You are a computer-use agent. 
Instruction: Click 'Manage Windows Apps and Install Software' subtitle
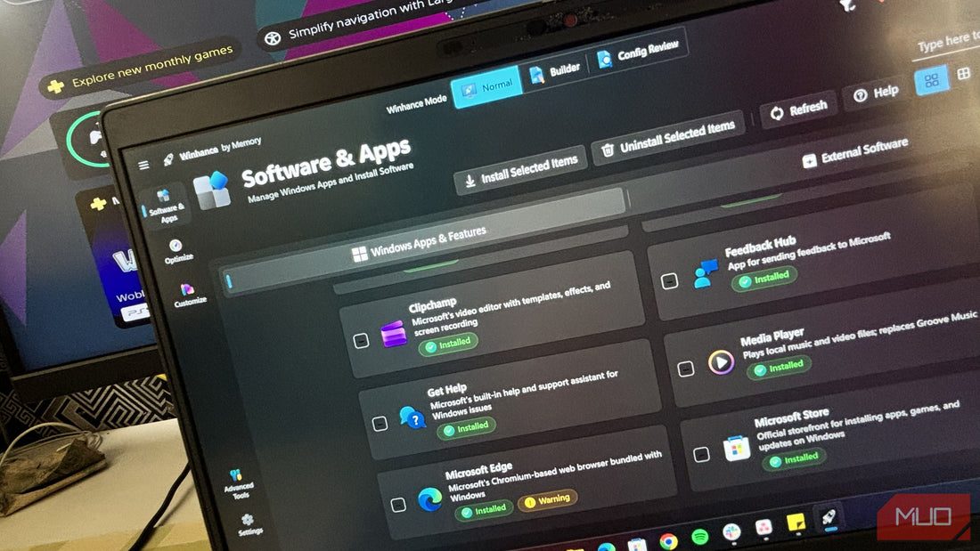coord(330,183)
